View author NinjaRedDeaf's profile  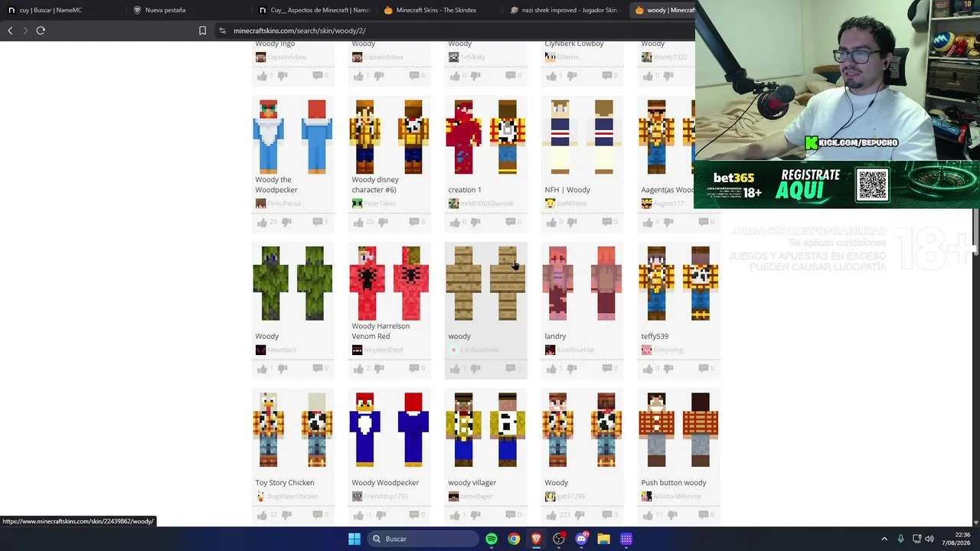click(x=384, y=350)
